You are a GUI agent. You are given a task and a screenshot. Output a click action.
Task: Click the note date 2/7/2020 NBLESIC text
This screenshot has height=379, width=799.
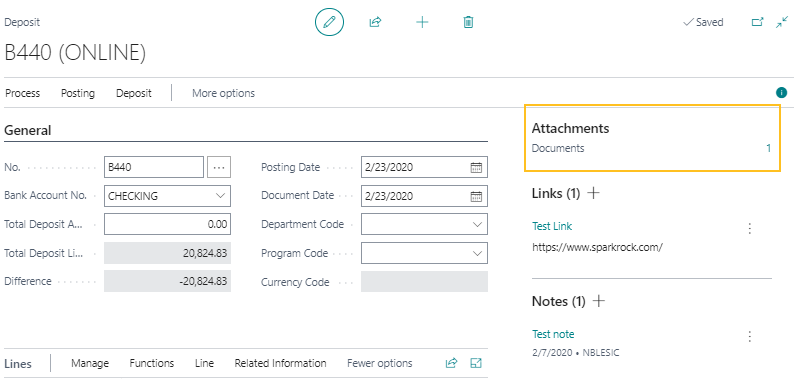point(576,353)
